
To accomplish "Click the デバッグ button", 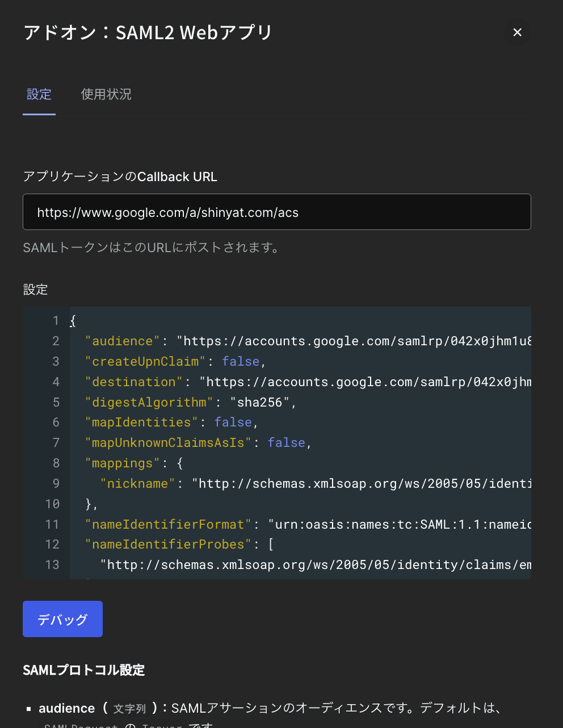I will tap(62, 619).
